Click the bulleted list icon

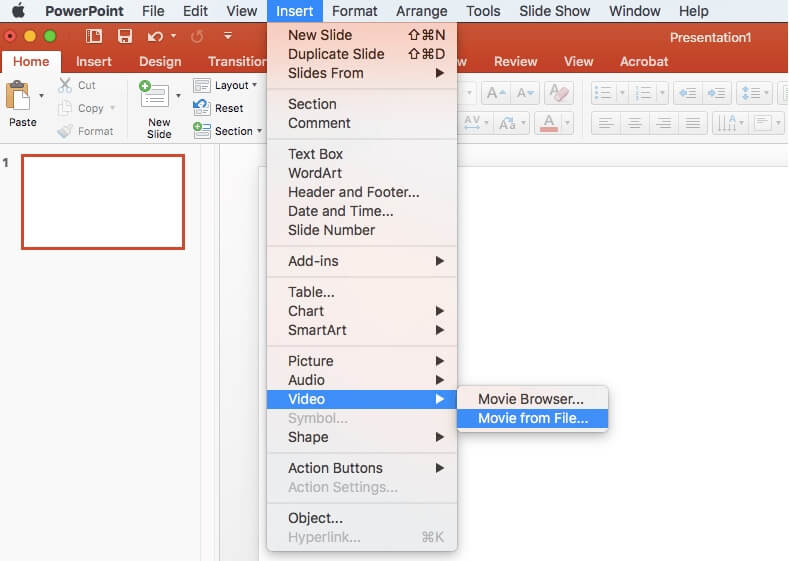pyautogui.click(x=603, y=93)
